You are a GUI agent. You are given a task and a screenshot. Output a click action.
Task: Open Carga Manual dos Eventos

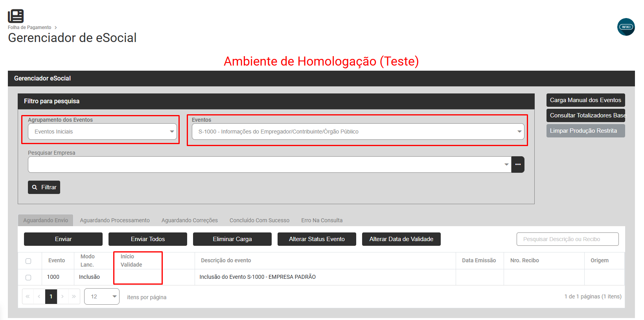click(586, 100)
